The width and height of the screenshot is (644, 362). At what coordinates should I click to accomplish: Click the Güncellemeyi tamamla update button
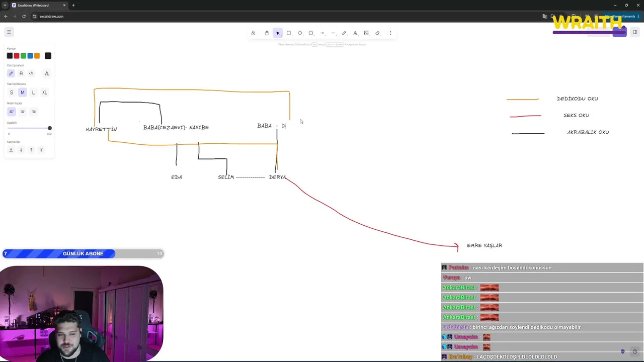click(x=622, y=16)
